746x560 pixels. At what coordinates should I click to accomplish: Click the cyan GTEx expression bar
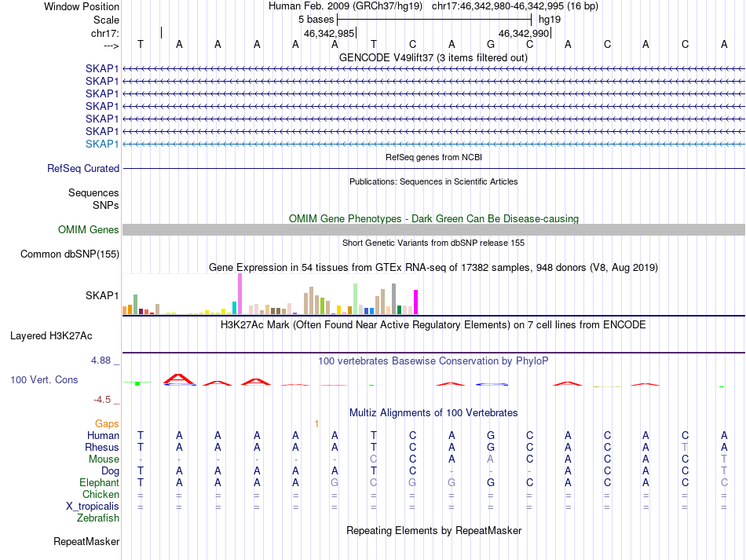tap(234, 308)
